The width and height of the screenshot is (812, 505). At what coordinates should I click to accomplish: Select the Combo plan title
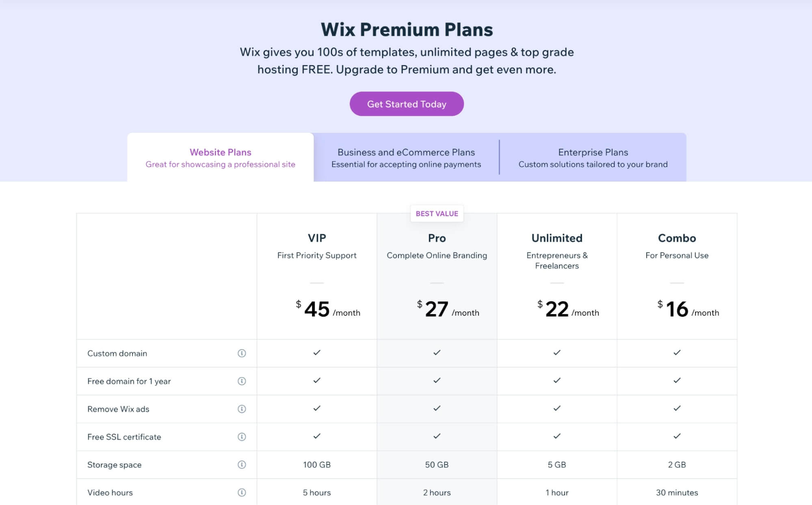coord(677,238)
